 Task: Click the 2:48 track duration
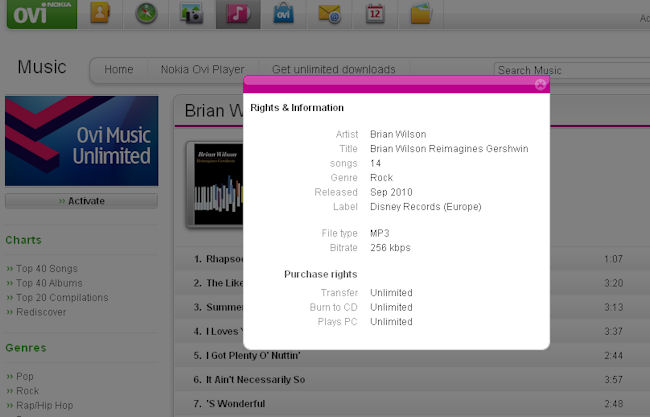point(613,404)
